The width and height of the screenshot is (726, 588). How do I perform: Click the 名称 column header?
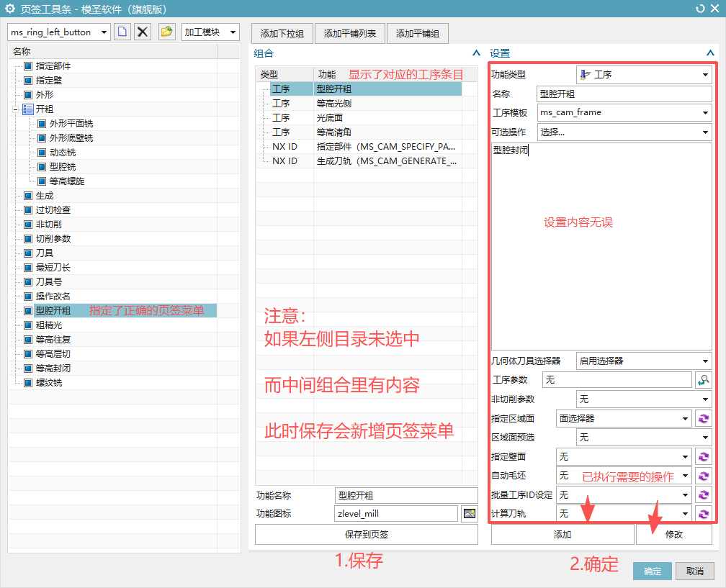[112, 51]
